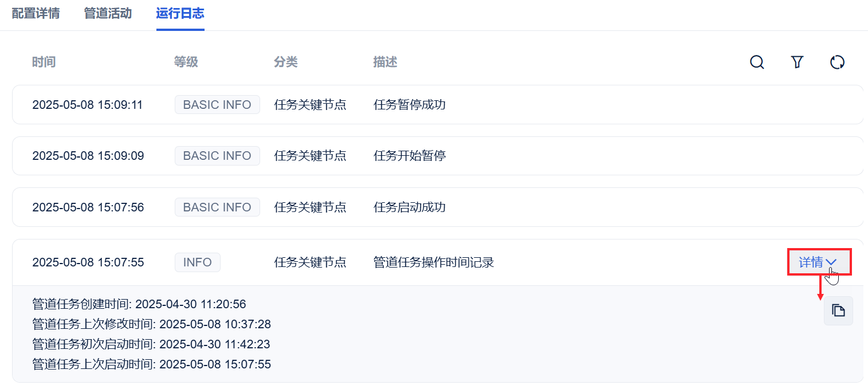The width and height of the screenshot is (868, 389).
Task: Click the 任务启动成功 log row
Action: [x=409, y=207]
